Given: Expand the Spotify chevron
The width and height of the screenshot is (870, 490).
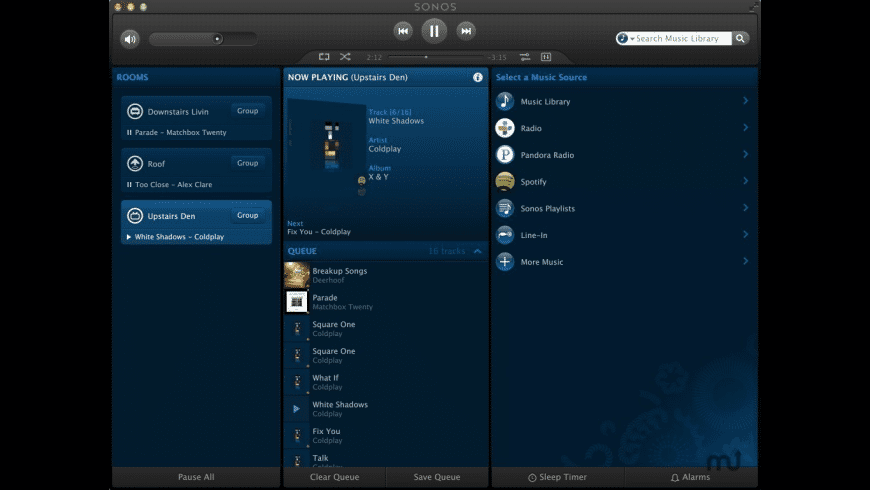Looking at the screenshot, I should point(746,181).
